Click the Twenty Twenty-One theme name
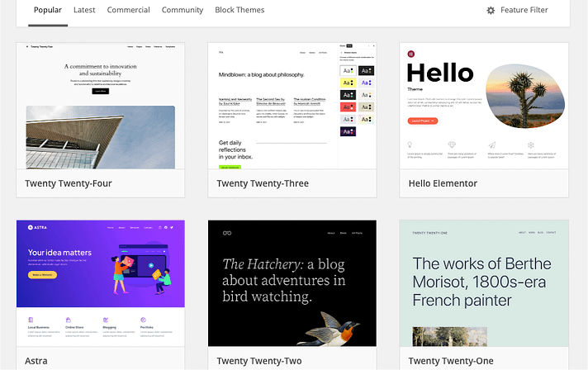The height and width of the screenshot is (370, 588). click(451, 361)
